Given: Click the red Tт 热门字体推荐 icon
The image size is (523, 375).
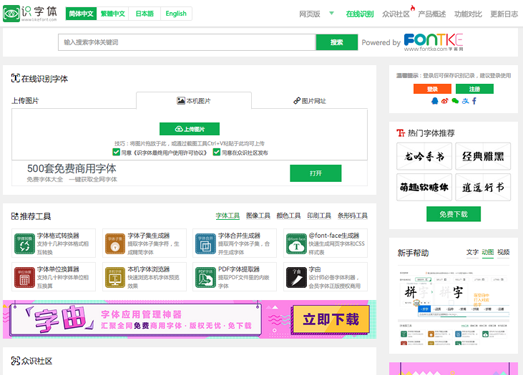Looking at the screenshot, I should (401, 133).
